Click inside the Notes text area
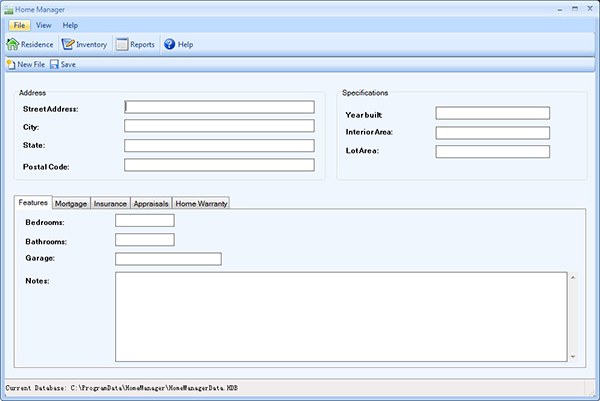The image size is (600, 401). tap(341, 316)
